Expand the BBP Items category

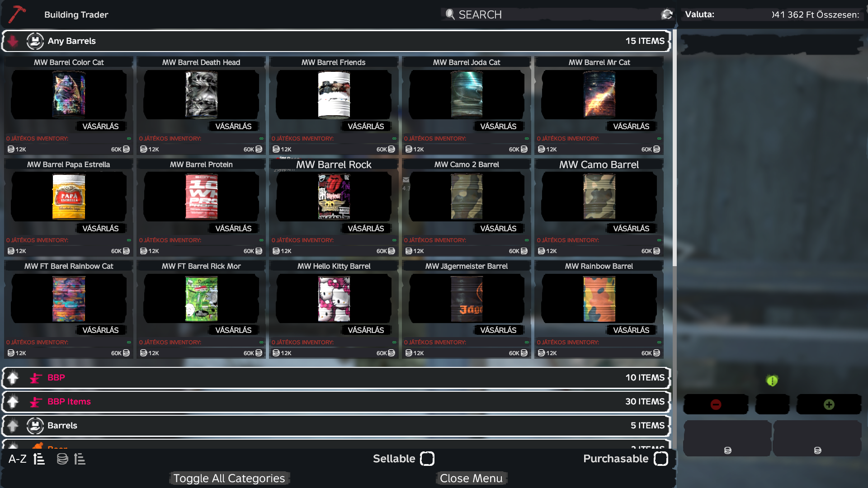(x=13, y=402)
